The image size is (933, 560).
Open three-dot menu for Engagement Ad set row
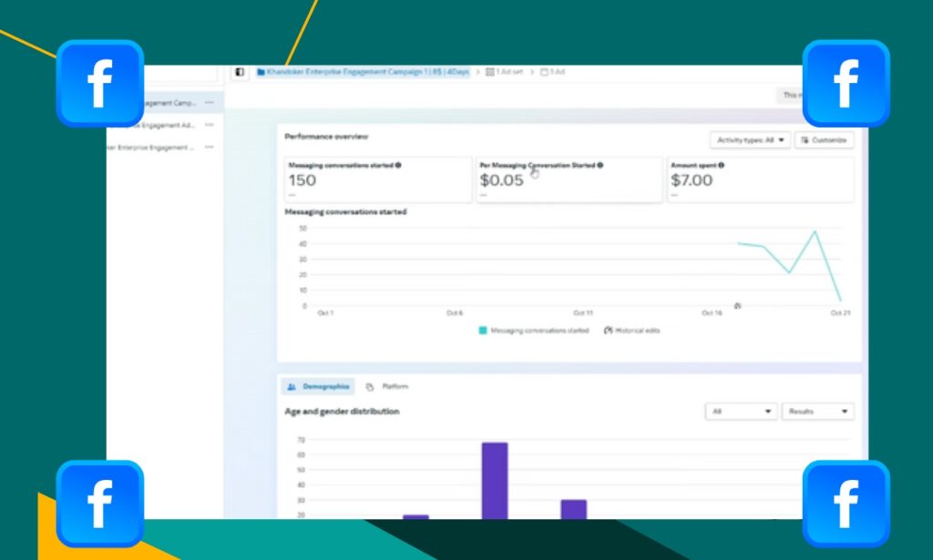coord(210,125)
